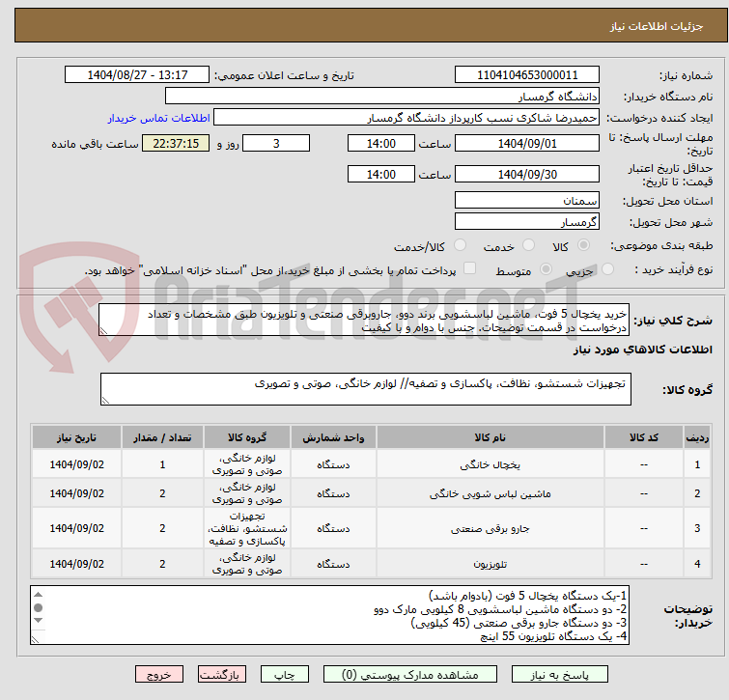Click the چاپ print button
Screen dimensions: 729x700
285,675
